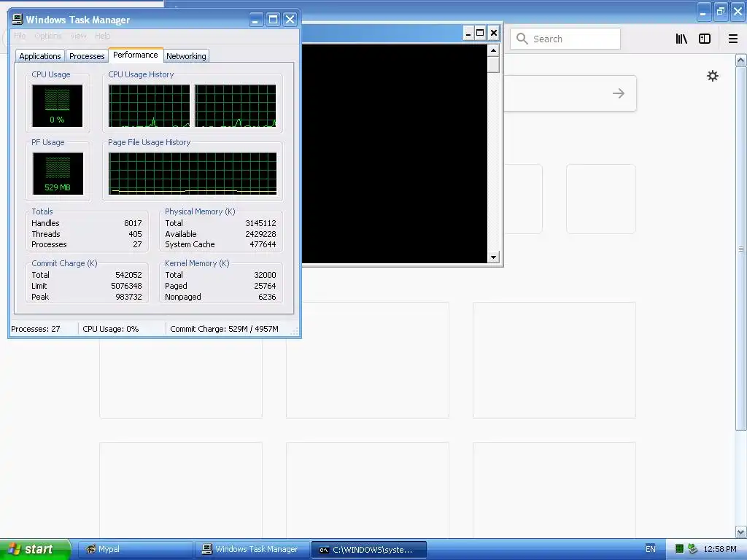Open the File menu in Task Manager
This screenshot has height=560, width=747.
[x=20, y=36]
